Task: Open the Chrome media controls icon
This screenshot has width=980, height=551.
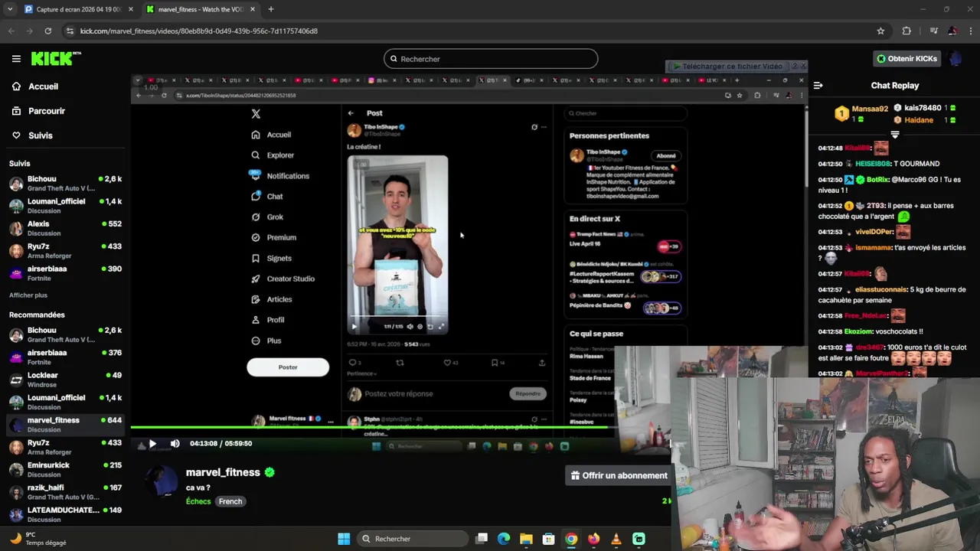Action: [x=933, y=31]
